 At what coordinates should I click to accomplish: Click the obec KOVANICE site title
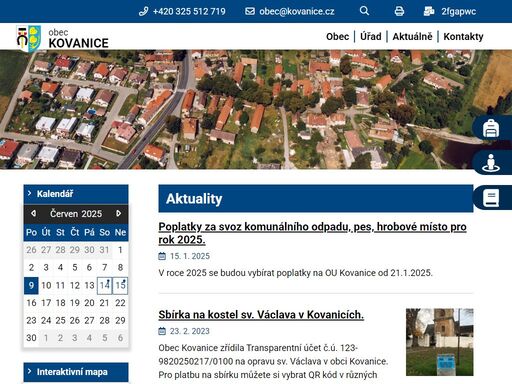tap(78, 39)
